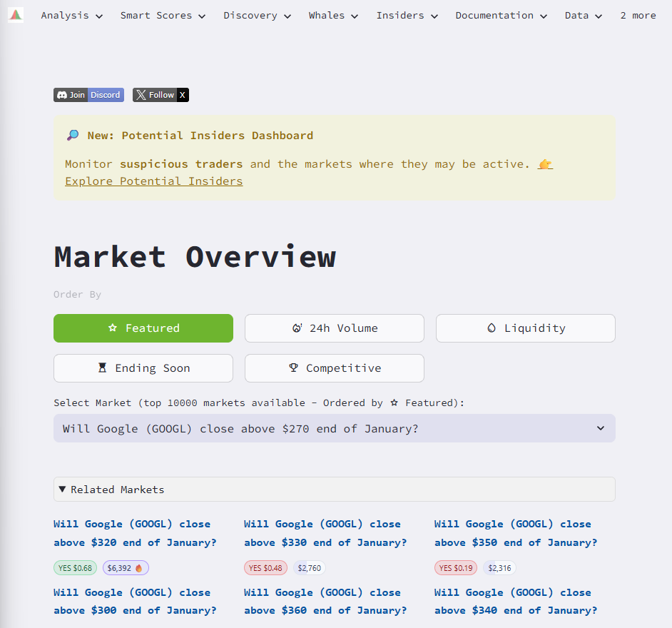The image size is (672, 628).
Task: Select the Google $320 end of January market
Action: (136, 533)
